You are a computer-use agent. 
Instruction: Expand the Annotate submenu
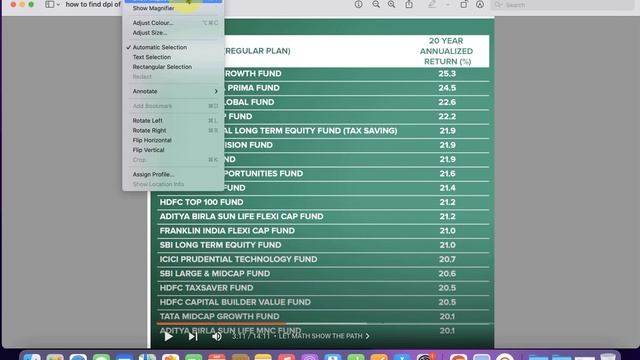click(173, 91)
